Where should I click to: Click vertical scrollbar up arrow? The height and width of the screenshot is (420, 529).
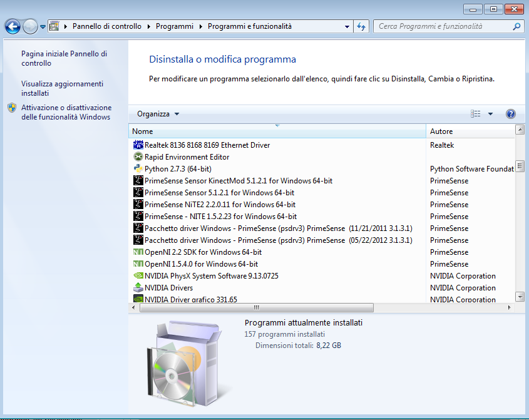click(x=520, y=130)
